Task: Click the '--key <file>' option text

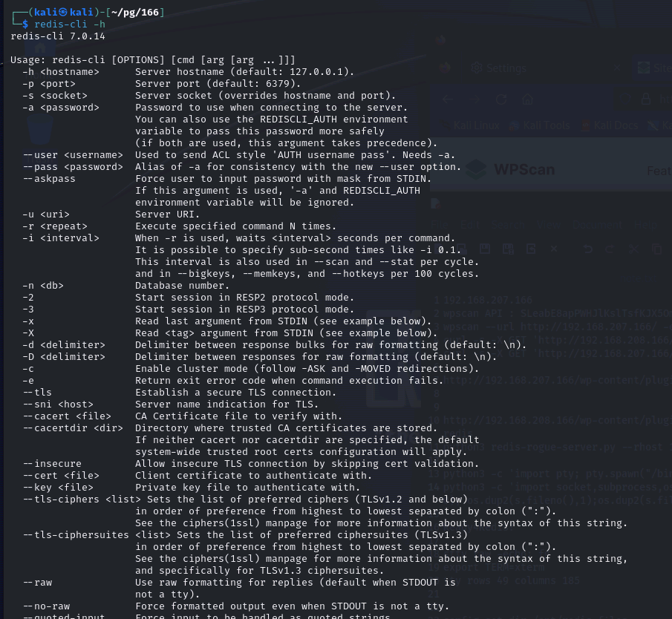Action: click(58, 488)
